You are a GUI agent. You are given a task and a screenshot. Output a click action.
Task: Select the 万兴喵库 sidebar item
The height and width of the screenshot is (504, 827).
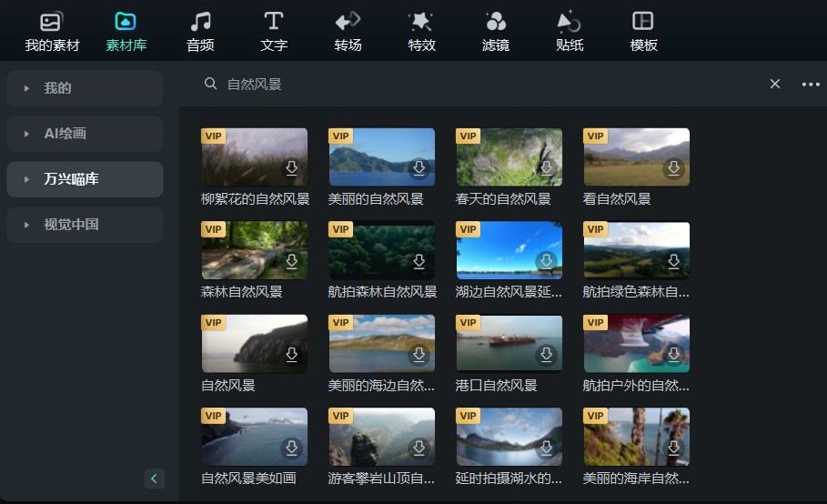tap(85, 179)
